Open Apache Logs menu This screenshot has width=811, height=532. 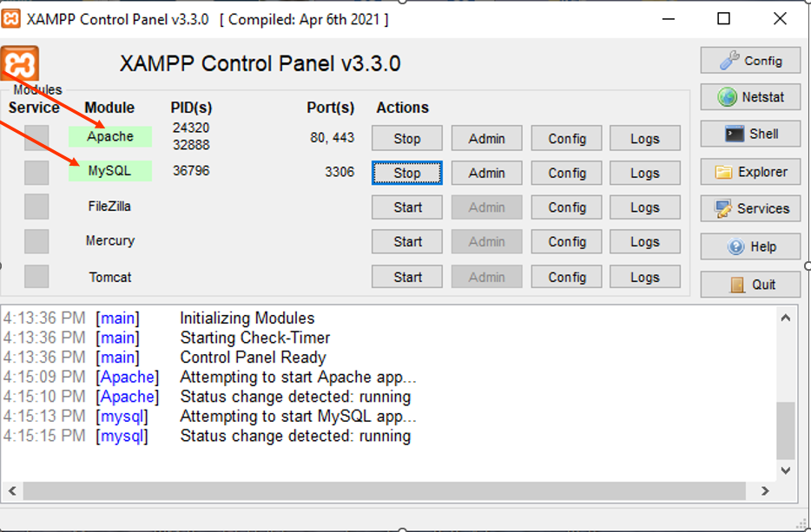[x=645, y=138]
